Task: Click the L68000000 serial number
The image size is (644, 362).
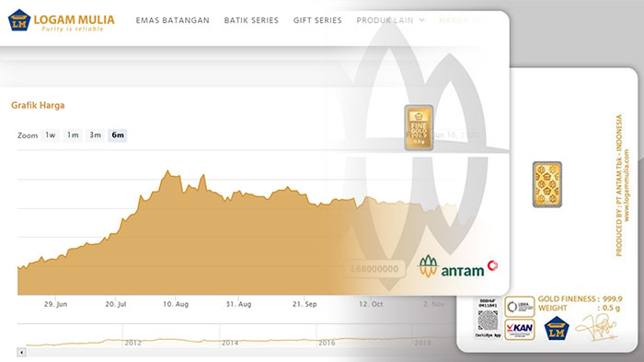Action: pos(374,269)
